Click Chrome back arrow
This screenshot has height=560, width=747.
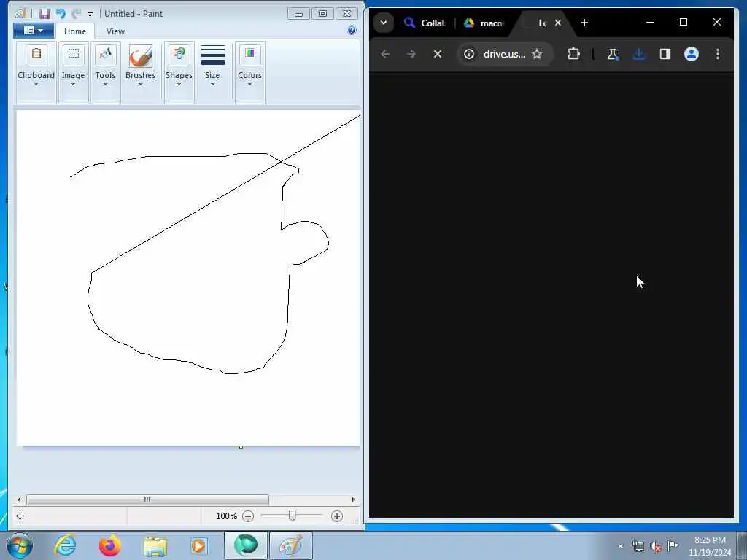point(385,54)
